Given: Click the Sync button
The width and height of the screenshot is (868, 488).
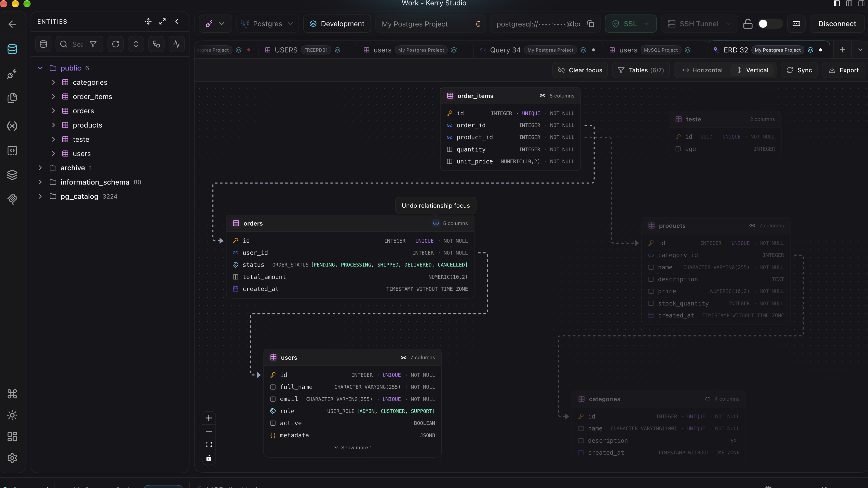Looking at the screenshot, I should click(799, 70).
